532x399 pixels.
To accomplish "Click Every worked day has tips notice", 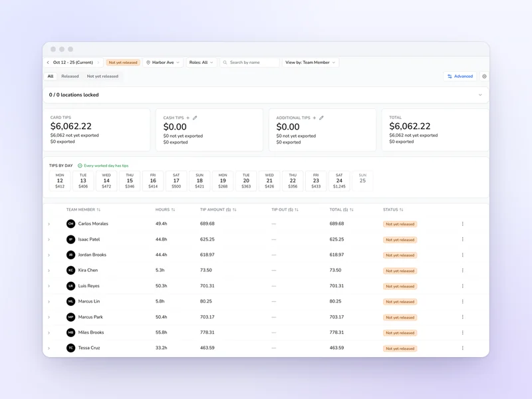I will point(103,166).
